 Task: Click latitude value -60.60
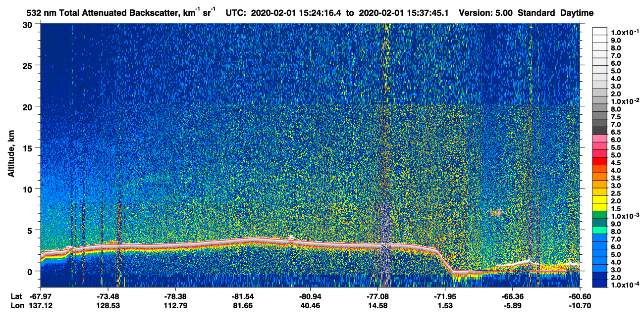pyautogui.click(x=580, y=296)
